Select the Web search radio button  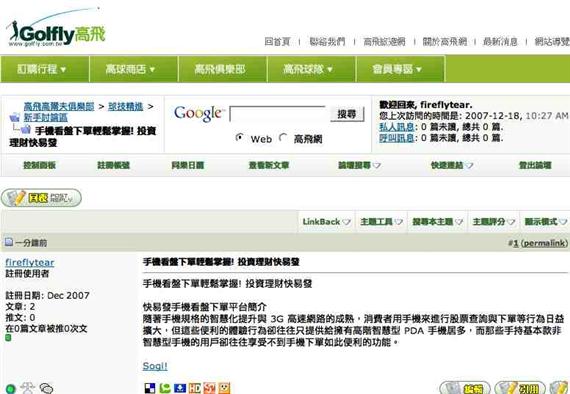(x=239, y=137)
